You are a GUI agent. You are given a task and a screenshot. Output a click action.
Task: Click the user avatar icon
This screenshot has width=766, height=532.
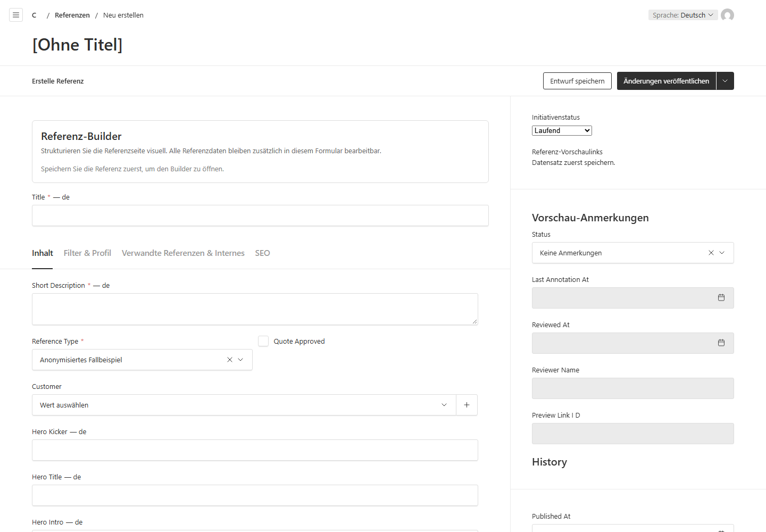point(727,15)
